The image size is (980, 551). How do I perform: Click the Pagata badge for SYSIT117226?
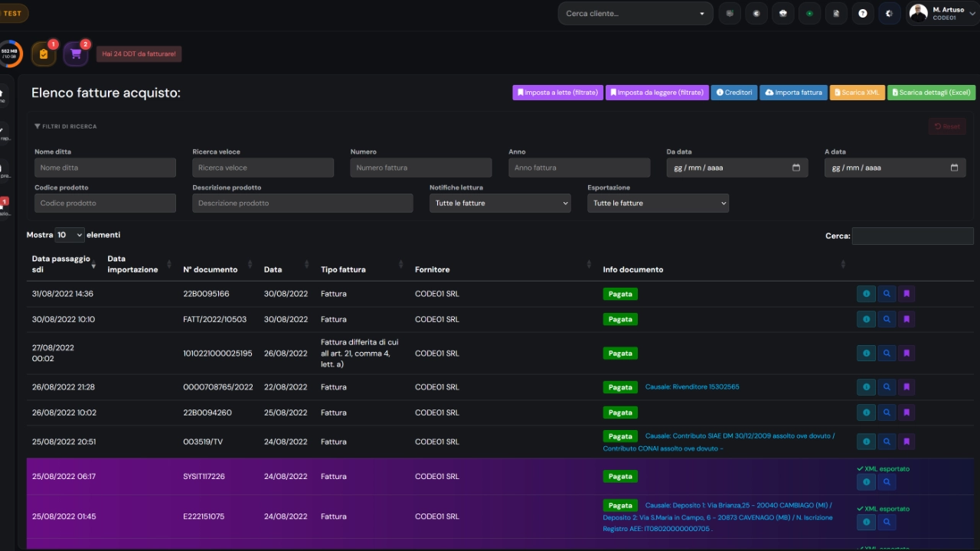[620, 476]
